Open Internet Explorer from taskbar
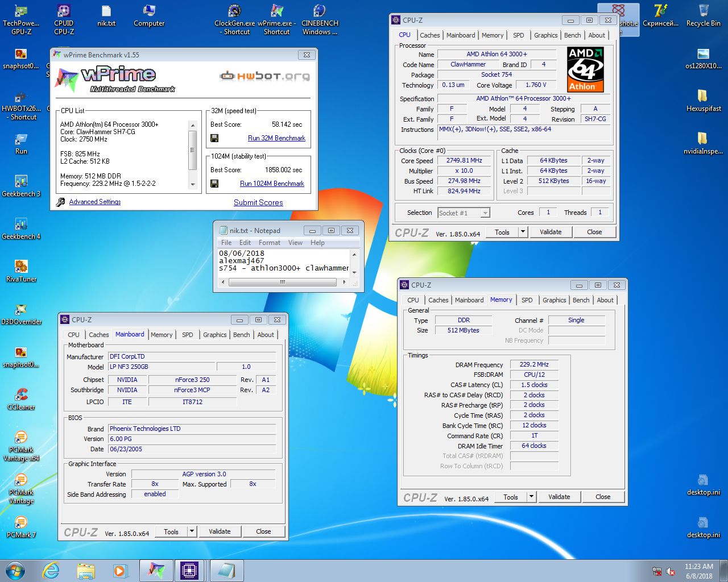 tap(51, 571)
